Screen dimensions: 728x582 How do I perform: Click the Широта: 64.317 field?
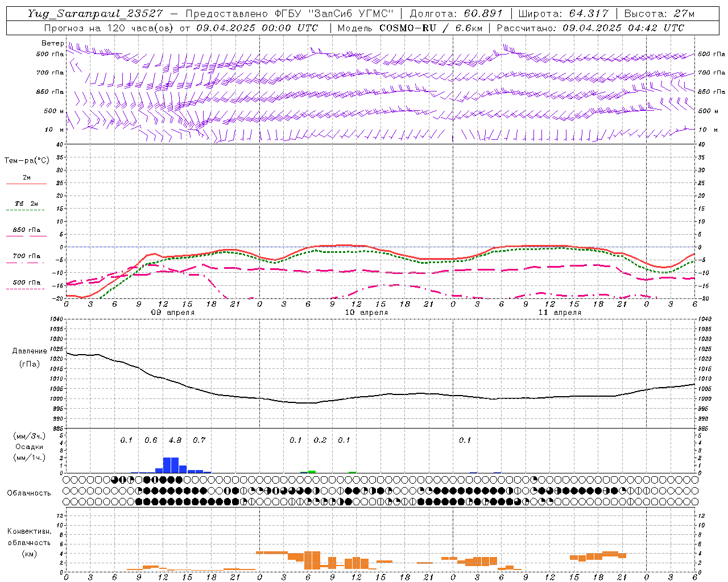563,14
